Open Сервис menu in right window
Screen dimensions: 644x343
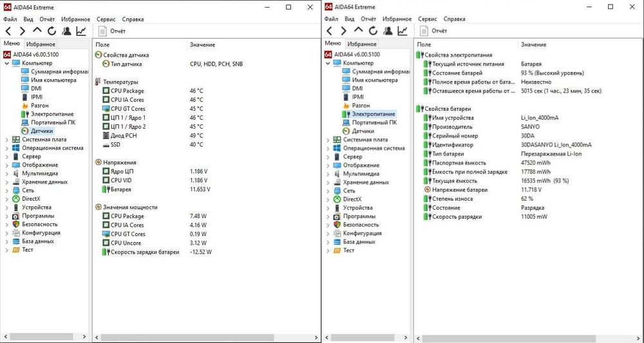(428, 19)
